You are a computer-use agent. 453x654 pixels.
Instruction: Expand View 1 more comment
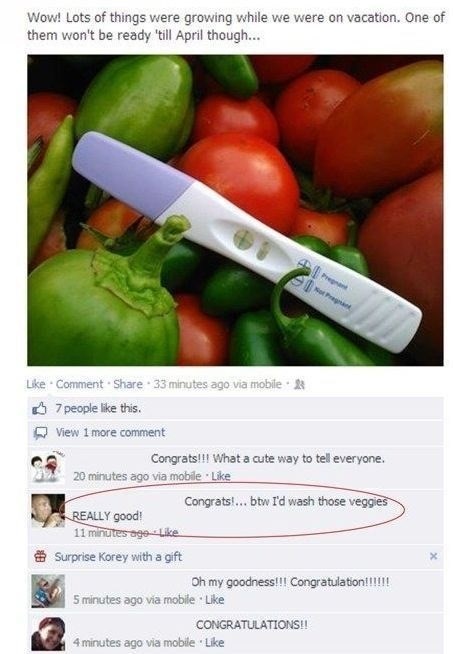point(111,433)
